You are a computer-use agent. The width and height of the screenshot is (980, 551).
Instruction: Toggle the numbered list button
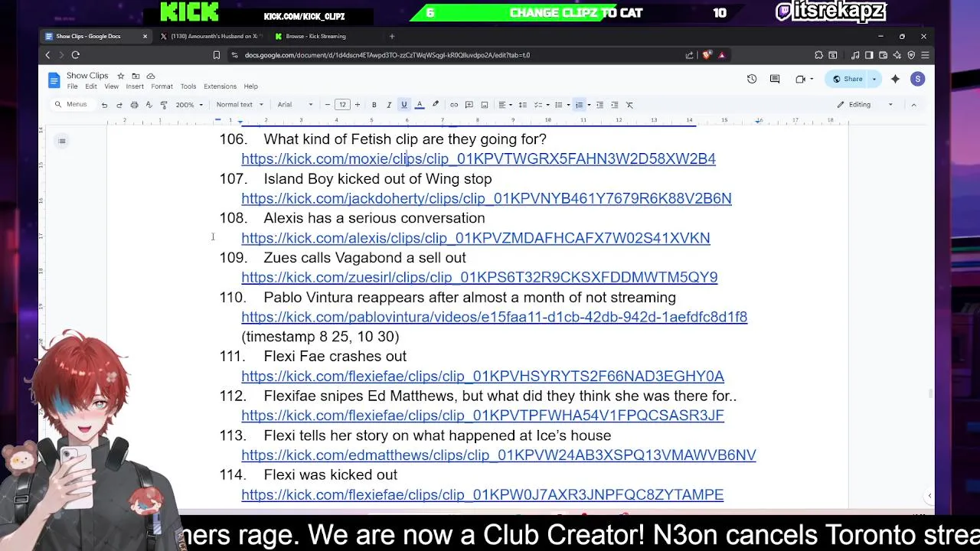579,105
